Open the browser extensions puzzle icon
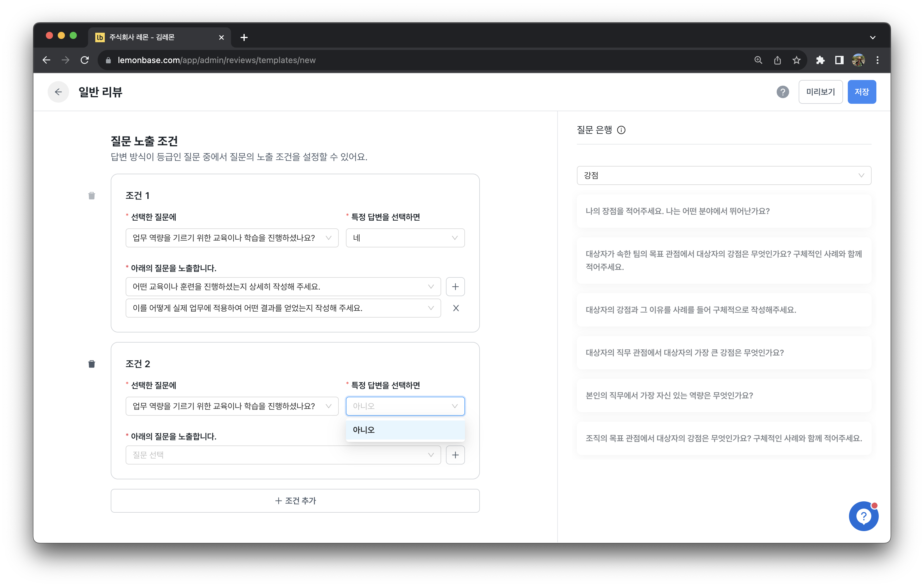The height and width of the screenshot is (587, 924). pos(820,60)
